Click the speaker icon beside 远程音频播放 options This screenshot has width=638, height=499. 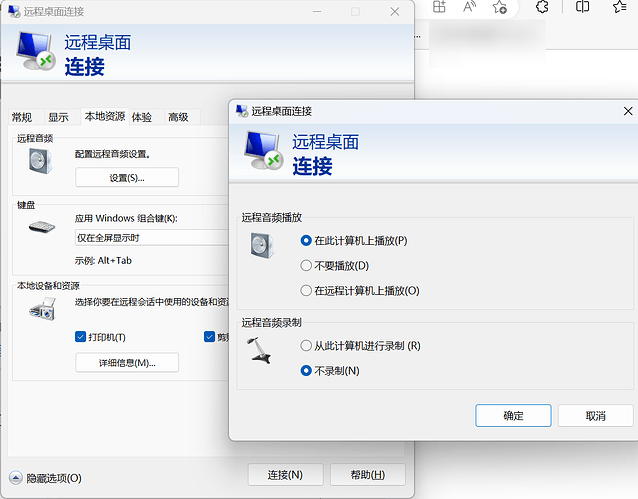[262, 245]
